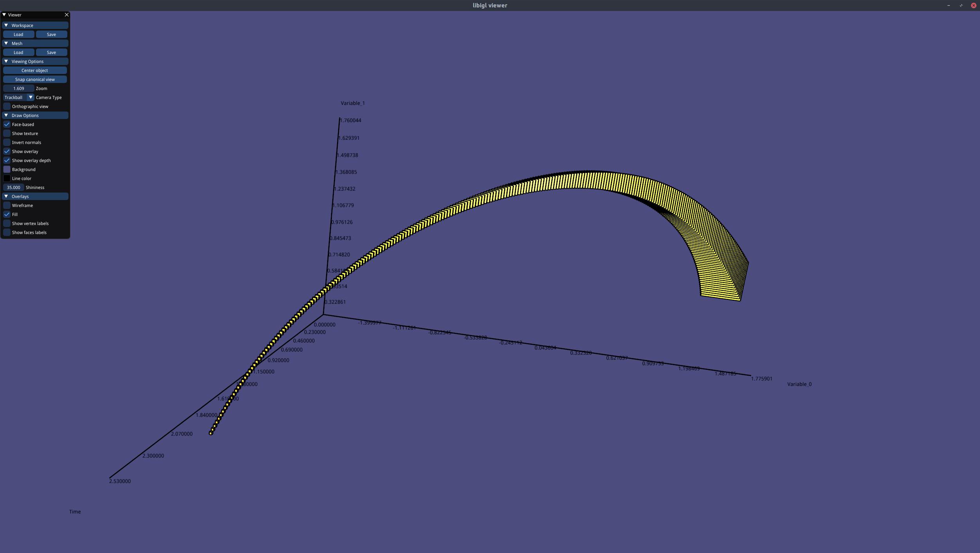980x553 pixels.
Task: Open the Background color swatch
Action: click(7, 169)
